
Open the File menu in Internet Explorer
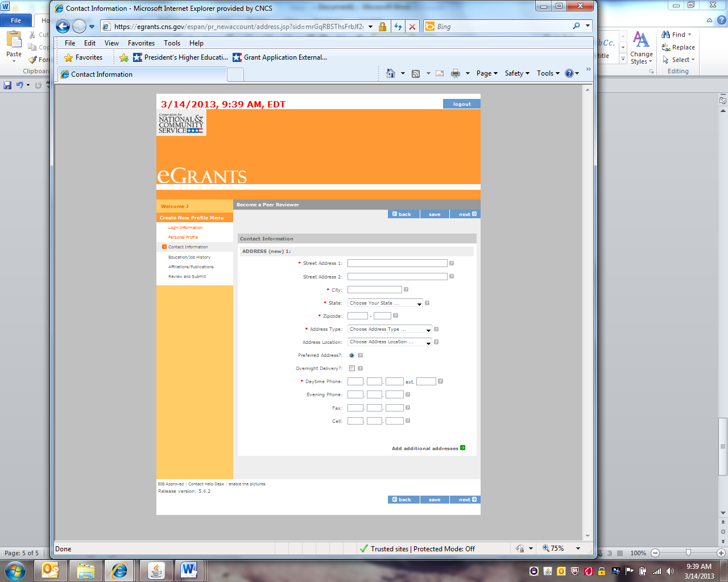[70, 43]
